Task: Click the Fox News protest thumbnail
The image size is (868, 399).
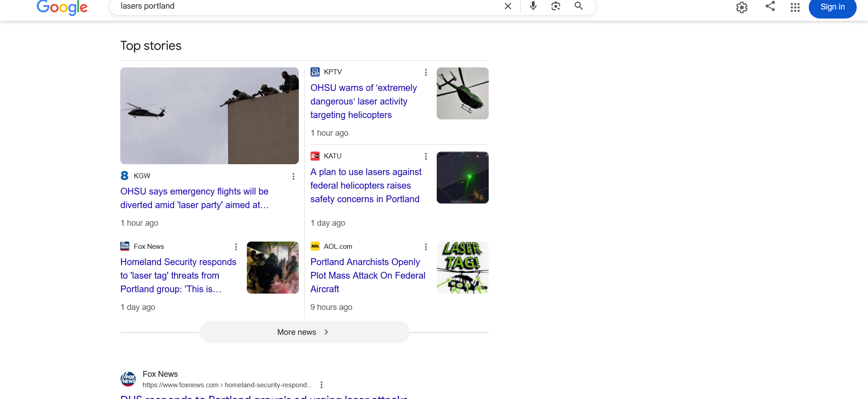Action: point(273,267)
